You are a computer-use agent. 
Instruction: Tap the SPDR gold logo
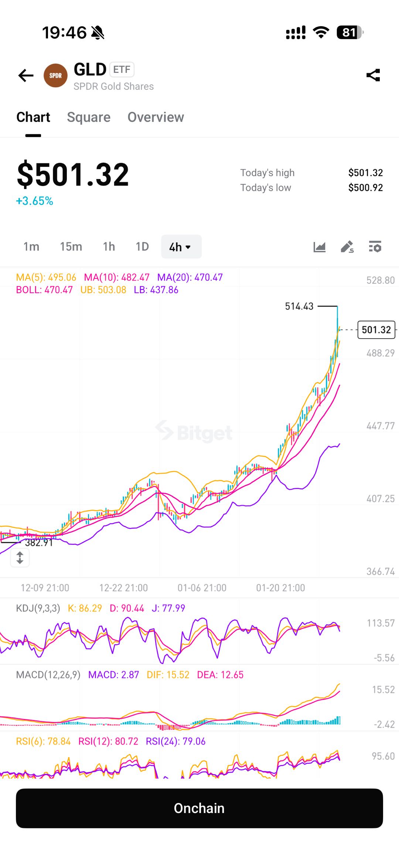coord(56,75)
